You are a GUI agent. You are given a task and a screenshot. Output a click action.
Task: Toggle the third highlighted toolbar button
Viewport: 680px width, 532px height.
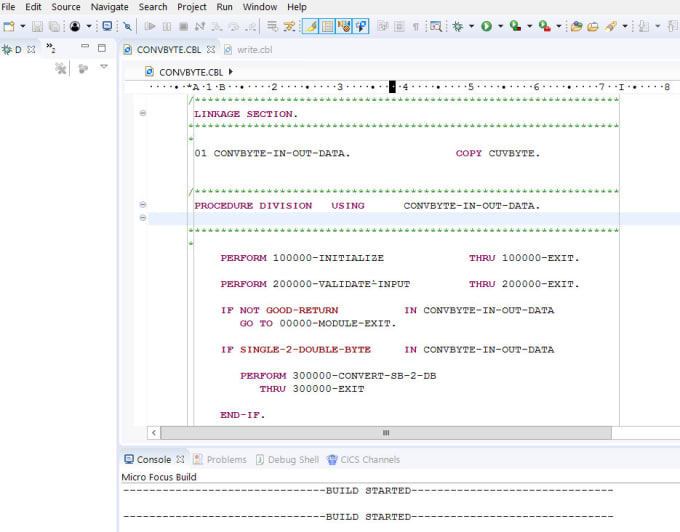point(344,26)
